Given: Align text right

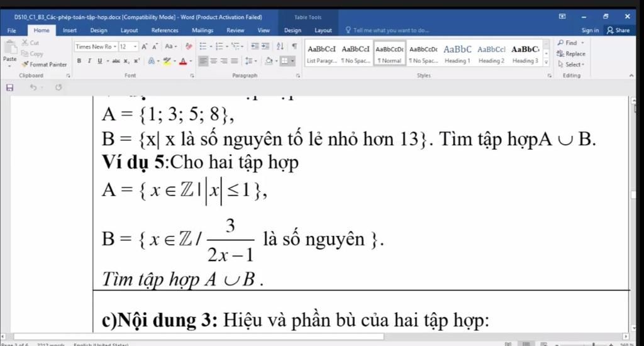Looking at the screenshot, I should (x=224, y=61).
